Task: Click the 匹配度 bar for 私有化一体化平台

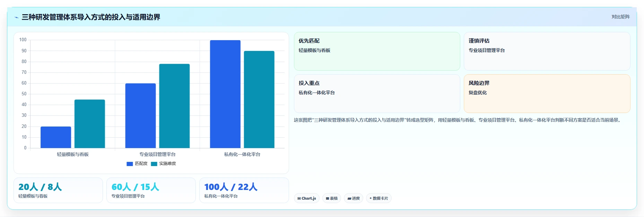Action: 225,94
